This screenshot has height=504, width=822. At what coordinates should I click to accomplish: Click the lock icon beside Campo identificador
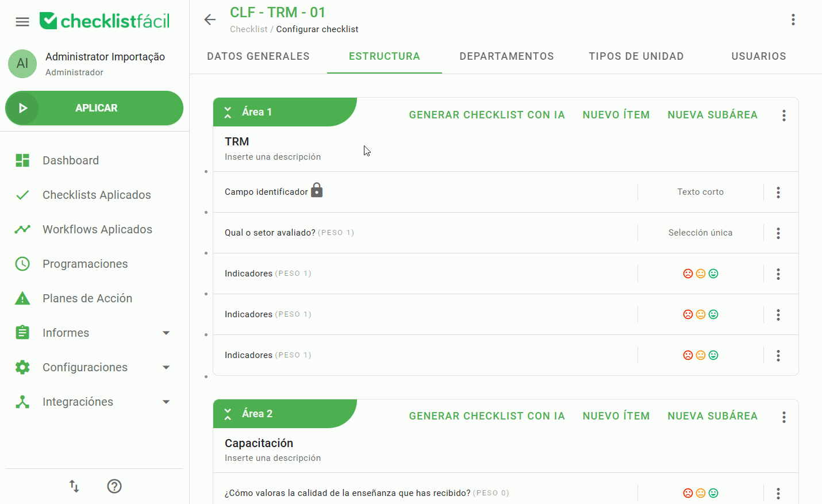(x=317, y=190)
